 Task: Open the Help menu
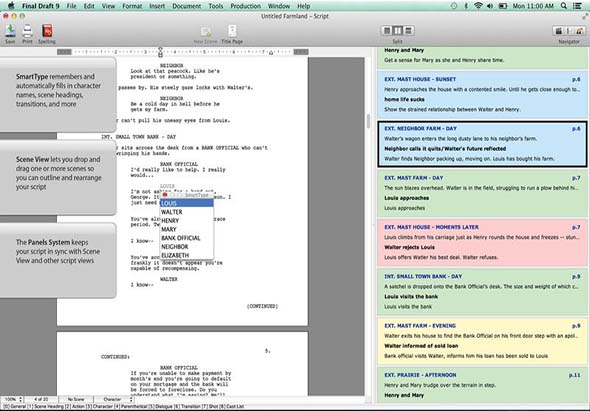click(303, 6)
